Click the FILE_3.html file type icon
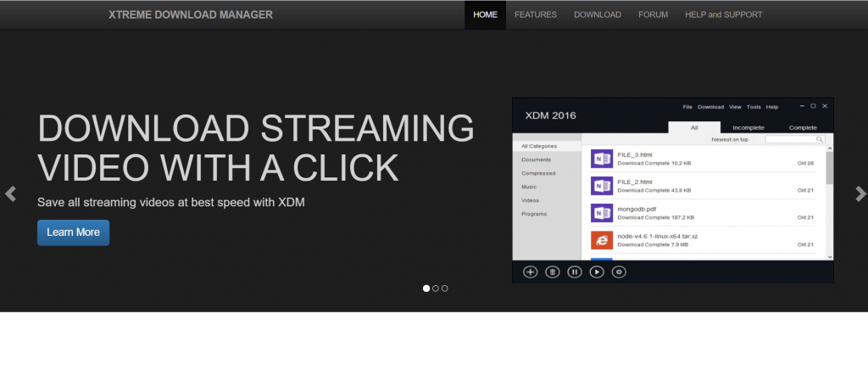 pyautogui.click(x=602, y=159)
